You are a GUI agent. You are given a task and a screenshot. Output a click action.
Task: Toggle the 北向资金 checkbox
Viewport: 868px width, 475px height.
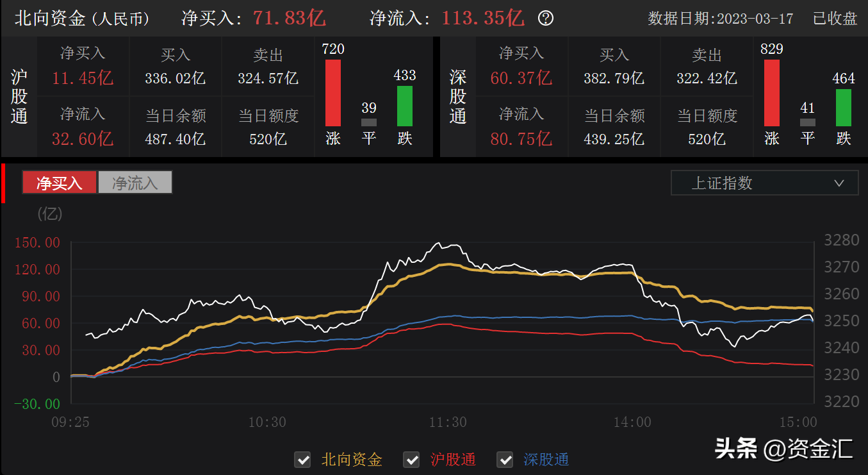[x=302, y=460]
